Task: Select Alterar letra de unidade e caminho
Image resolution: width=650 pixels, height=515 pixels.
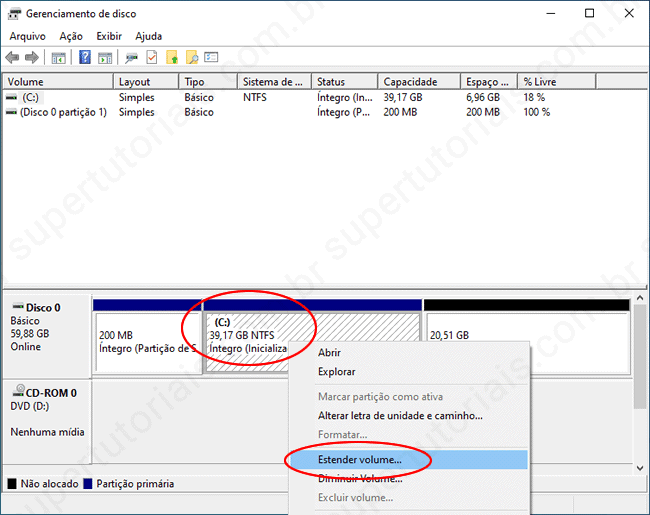Action: (408, 415)
